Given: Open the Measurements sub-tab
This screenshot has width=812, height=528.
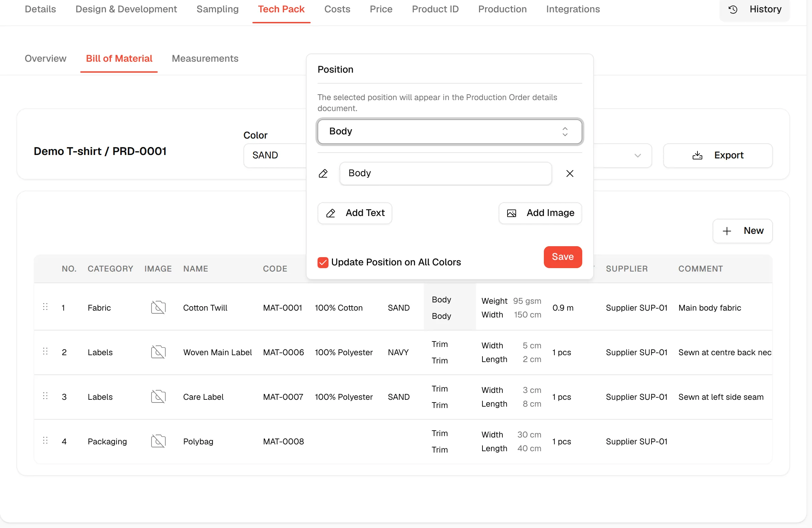Looking at the screenshot, I should pyautogui.click(x=205, y=59).
